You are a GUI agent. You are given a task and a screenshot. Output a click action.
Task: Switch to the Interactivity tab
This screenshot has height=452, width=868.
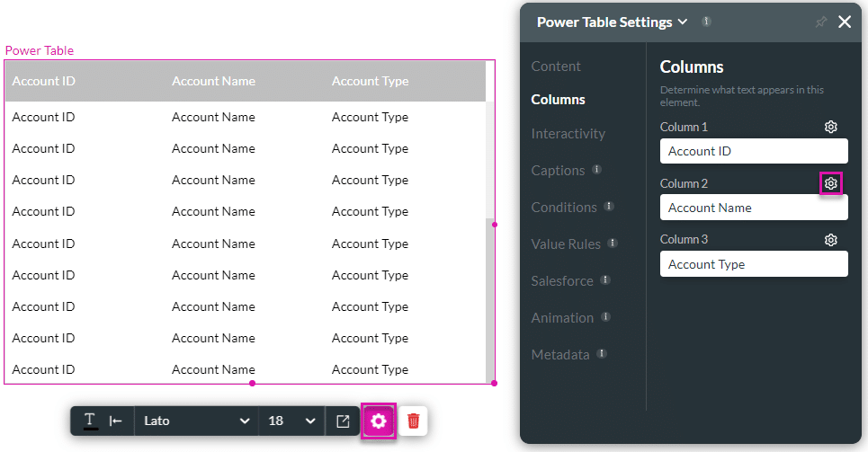[x=568, y=134]
